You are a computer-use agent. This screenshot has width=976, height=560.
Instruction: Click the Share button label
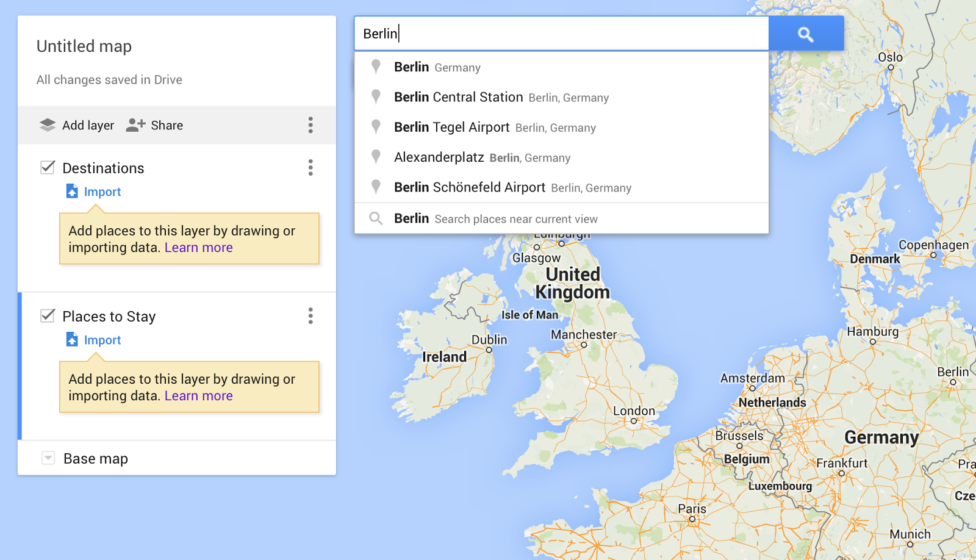(x=167, y=125)
